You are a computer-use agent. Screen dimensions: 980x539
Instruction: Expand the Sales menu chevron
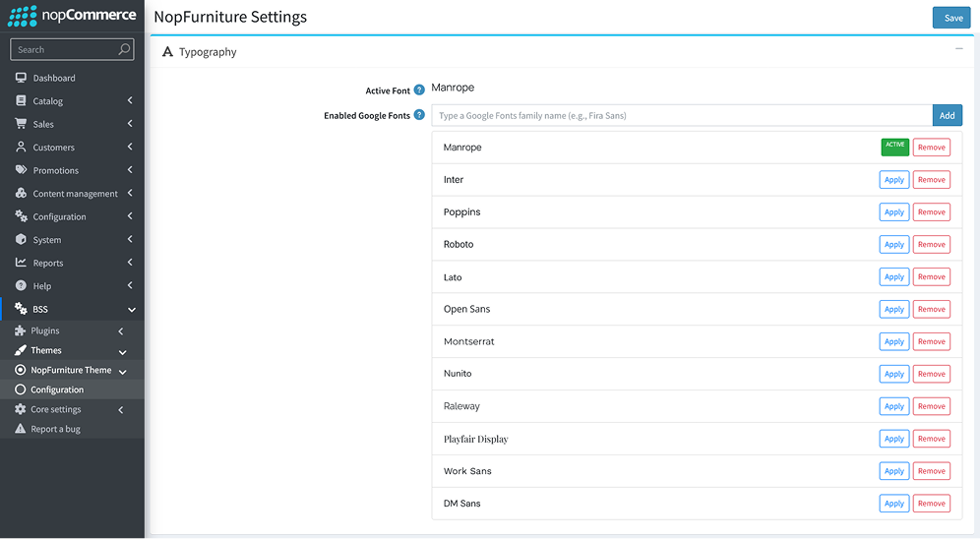click(x=130, y=124)
